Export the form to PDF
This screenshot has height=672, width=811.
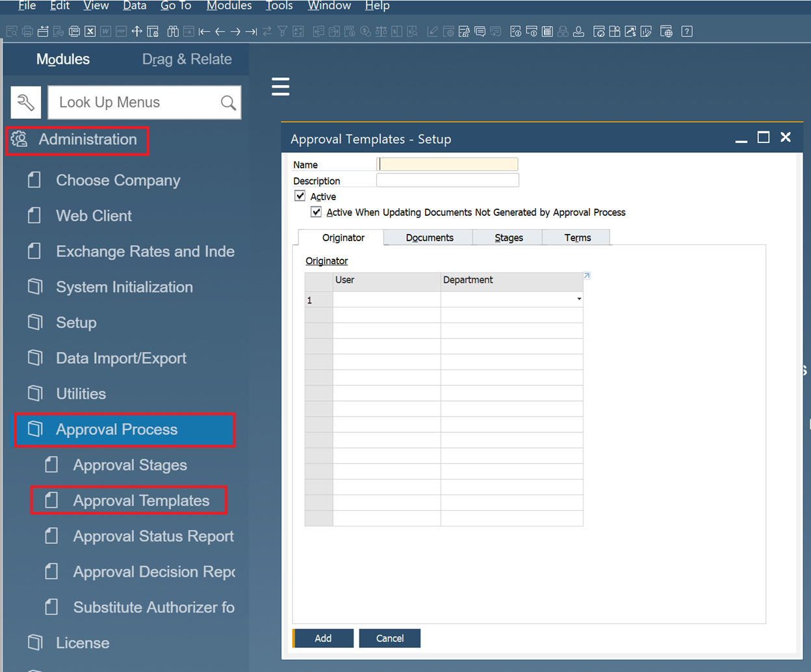(x=121, y=31)
